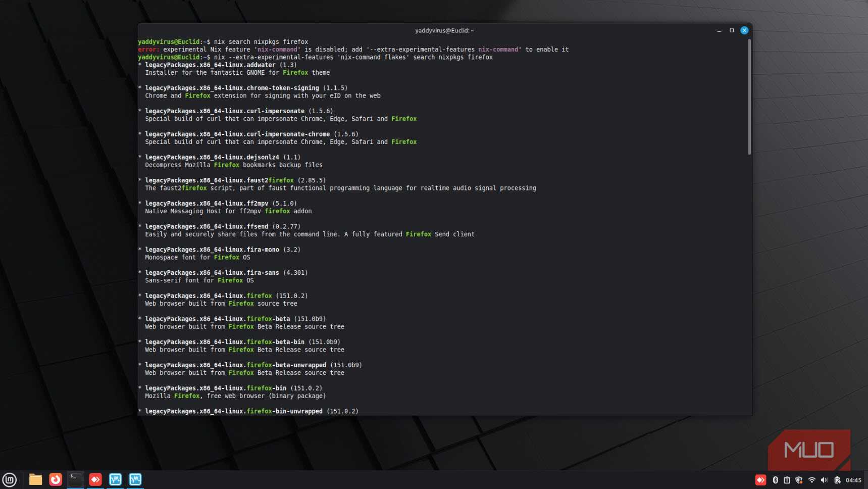Click 'Monospace font for Firefox OS' description
Screen dimensions: 868x489
coord(197,258)
